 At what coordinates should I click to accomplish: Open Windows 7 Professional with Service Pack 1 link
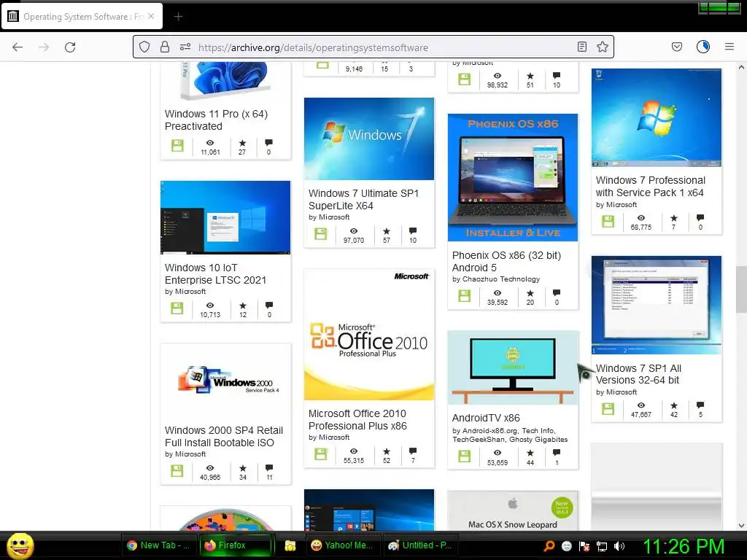coord(650,186)
